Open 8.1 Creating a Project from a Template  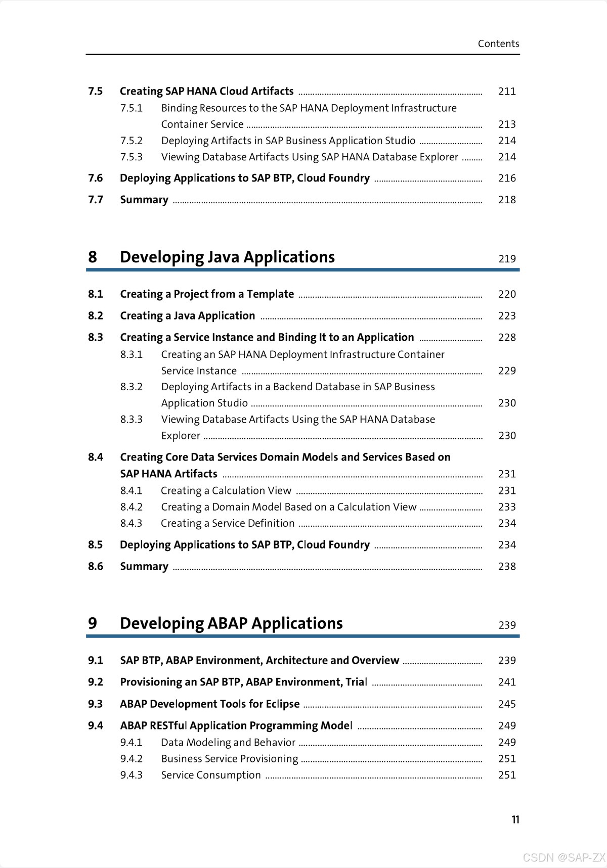tap(206, 294)
